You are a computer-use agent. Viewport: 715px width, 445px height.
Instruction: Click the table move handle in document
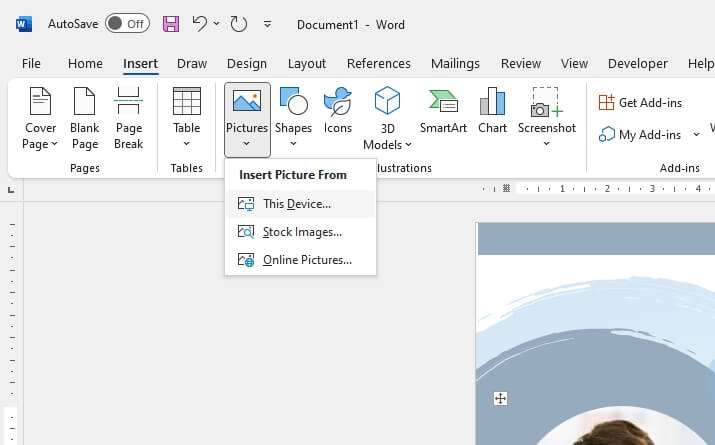[x=500, y=398]
